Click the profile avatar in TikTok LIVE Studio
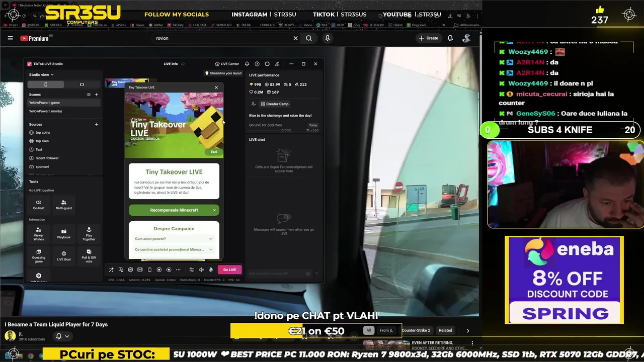Image resolution: width=644 pixels, height=362 pixels. [x=277, y=64]
